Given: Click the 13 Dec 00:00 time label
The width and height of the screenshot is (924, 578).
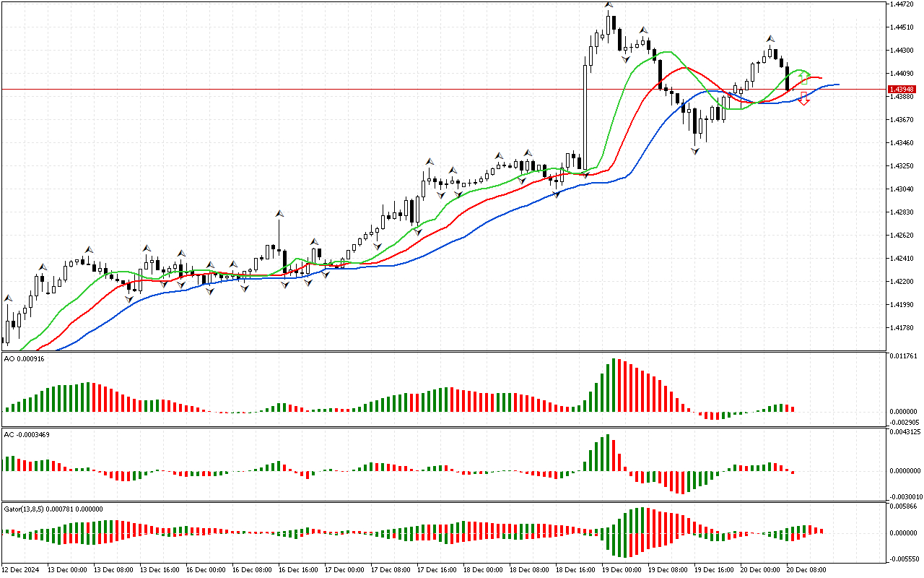Looking at the screenshot, I should 67,569.
